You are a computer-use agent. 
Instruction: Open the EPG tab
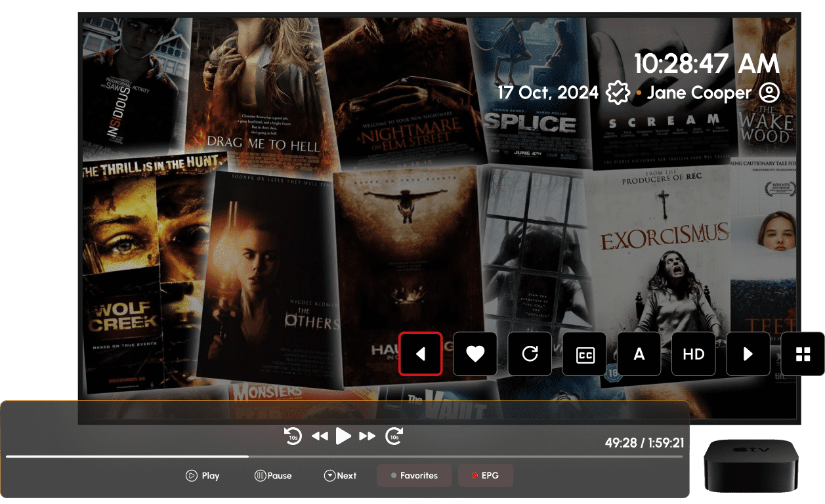485,476
